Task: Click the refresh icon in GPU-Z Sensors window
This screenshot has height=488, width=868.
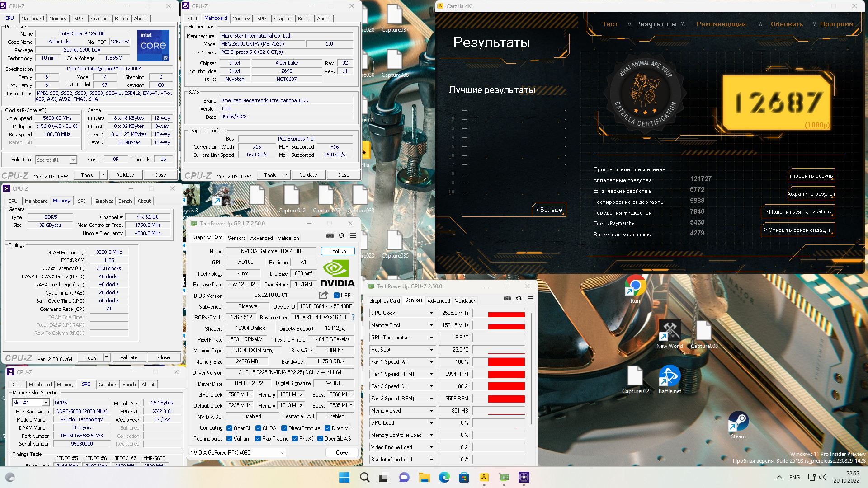Action: tap(519, 298)
